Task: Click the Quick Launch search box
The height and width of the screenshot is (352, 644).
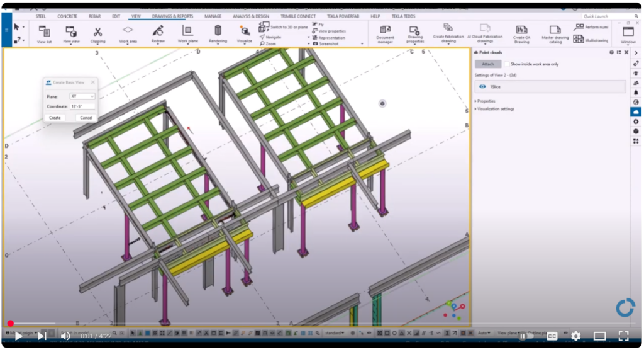Action: [610, 16]
